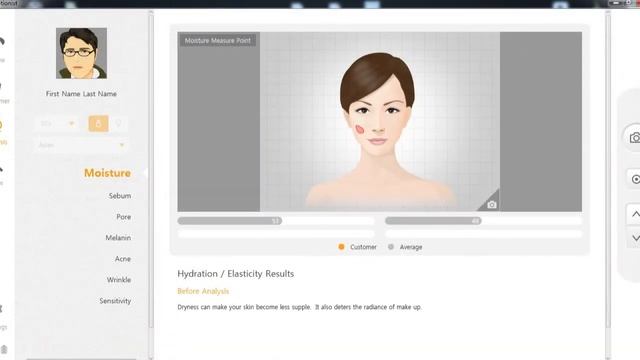
Task: Click the right moisture bar showing 48
Action: (x=433, y=221)
